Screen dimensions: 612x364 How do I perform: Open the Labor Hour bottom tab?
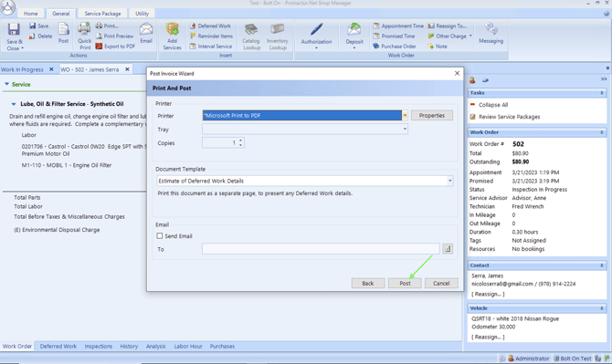tap(188, 346)
